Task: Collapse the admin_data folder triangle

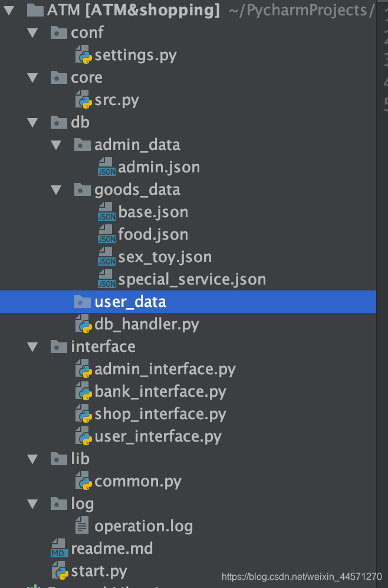Action: (56, 145)
